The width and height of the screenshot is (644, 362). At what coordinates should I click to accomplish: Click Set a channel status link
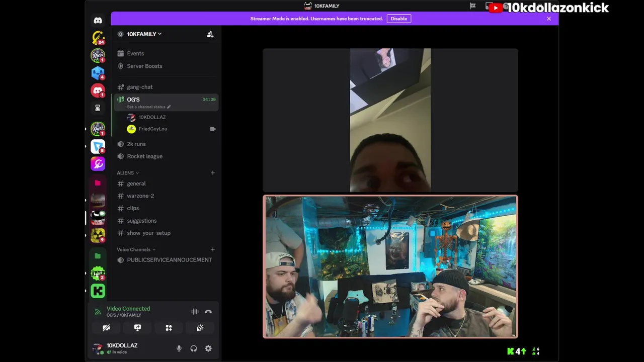coord(148,107)
